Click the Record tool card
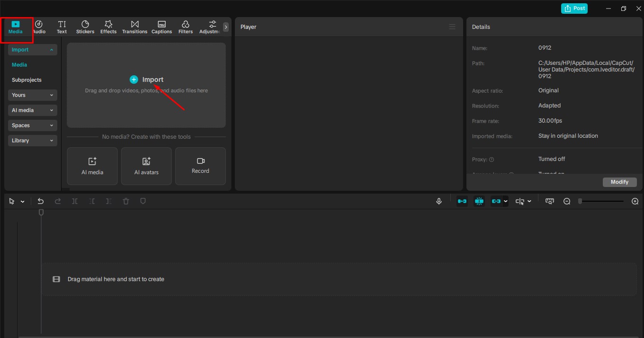The width and height of the screenshot is (644, 338). 200,166
